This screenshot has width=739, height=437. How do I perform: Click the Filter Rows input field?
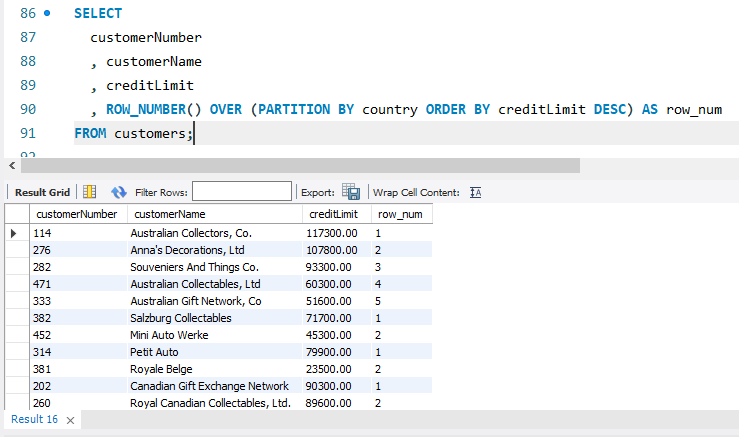[x=242, y=191]
